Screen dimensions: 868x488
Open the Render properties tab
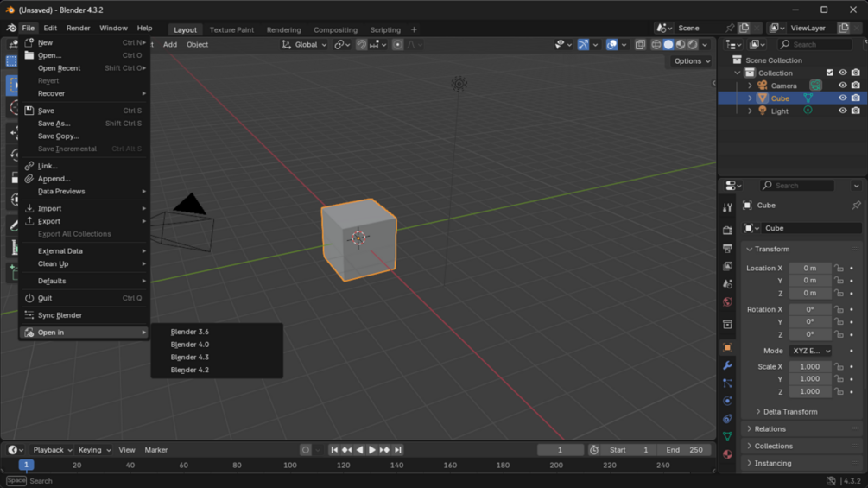click(x=727, y=230)
